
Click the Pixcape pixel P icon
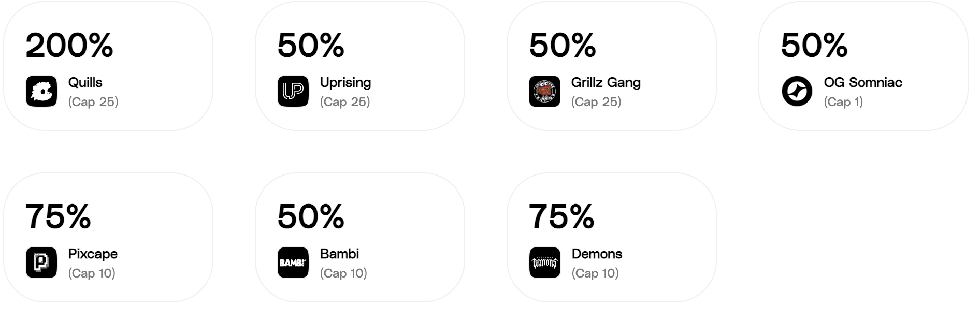[x=41, y=262]
